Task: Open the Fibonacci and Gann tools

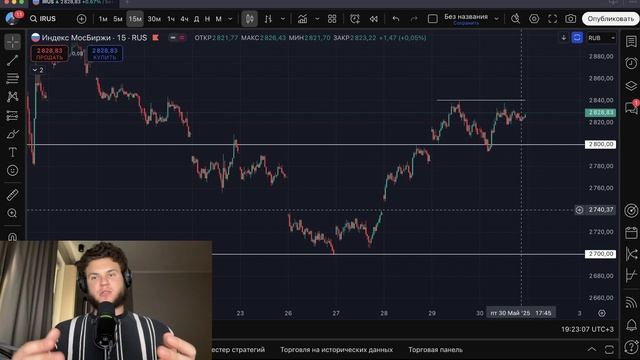Action: pyautogui.click(x=13, y=78)
